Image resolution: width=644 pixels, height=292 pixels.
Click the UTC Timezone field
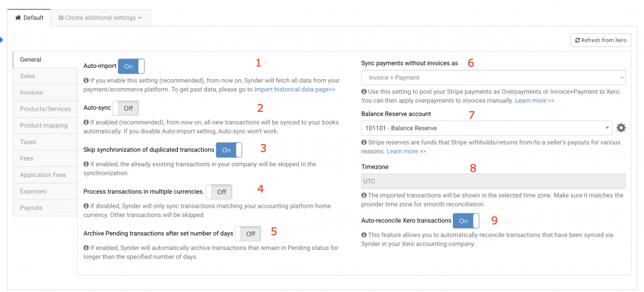[x=493, y=181]
